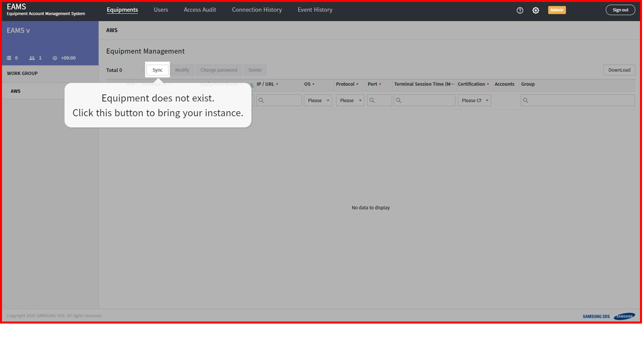Screen dimensions: 644x344
Task: Click the Delete button
Action: pyautogui.click(x=255, y=70)
